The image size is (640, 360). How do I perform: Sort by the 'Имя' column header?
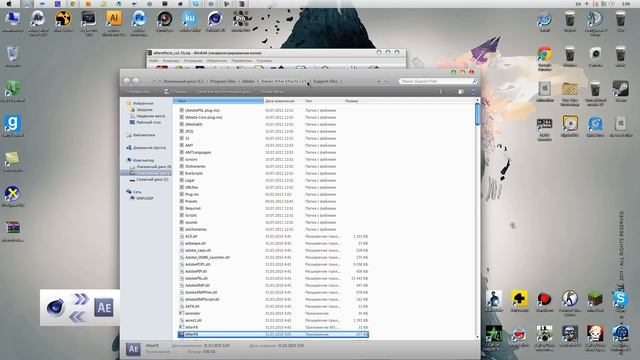pyautogui.click(x=218, y=101)
